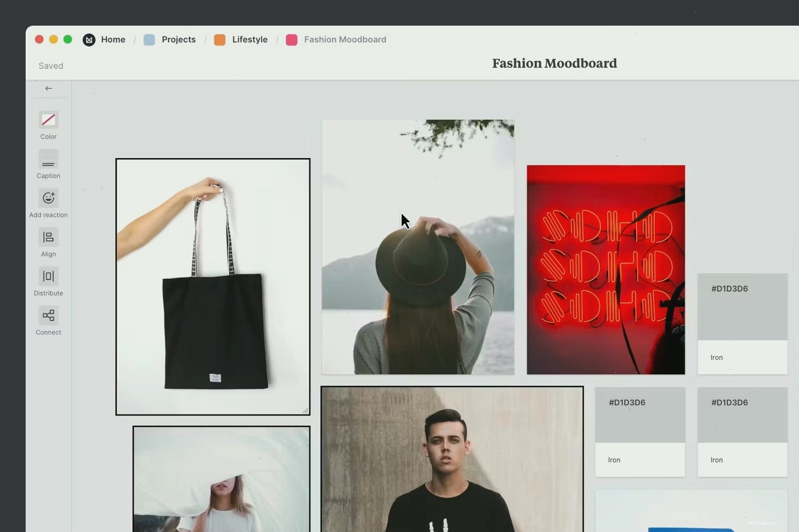Viewport: 799px width, 532px height.
Task: Click the Milanote logo icon beside Home
Action: (89, 40)
